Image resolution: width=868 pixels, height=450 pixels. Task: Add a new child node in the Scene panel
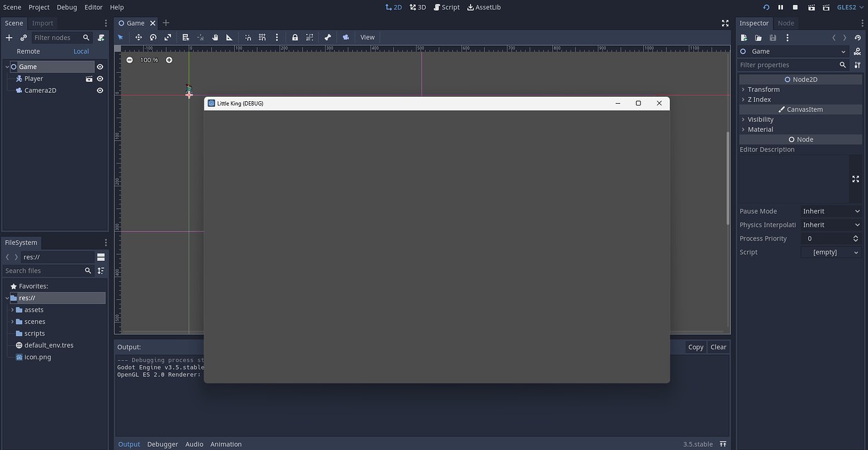pos(9,37)
